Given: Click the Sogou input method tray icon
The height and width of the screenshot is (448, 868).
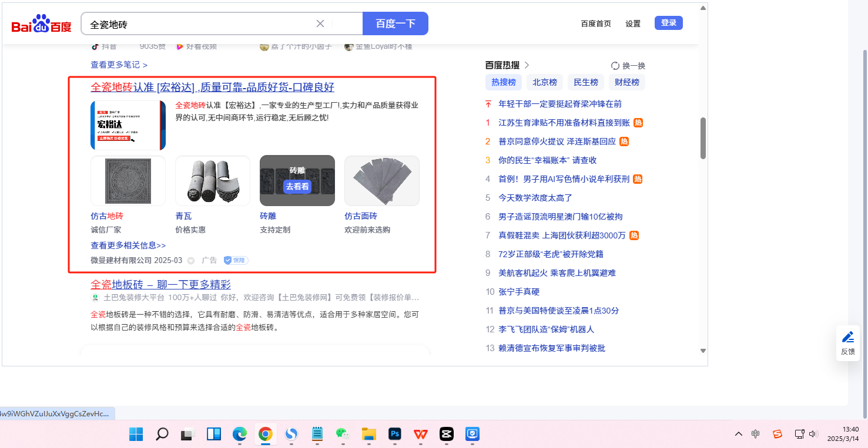Looking at the screenshot, I should (777, 434).
